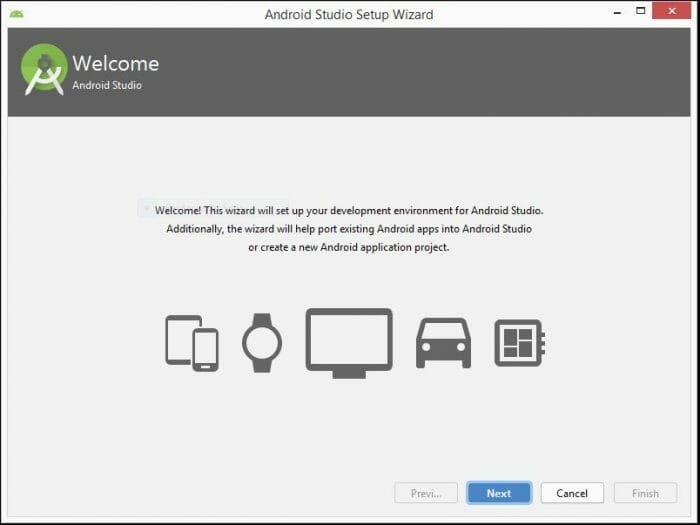Image resolution: width=700 pixels, height=525 pixels.
Task: Click the smartwatch wear icon
Action: pyautogui.click(x=262, y=343)
